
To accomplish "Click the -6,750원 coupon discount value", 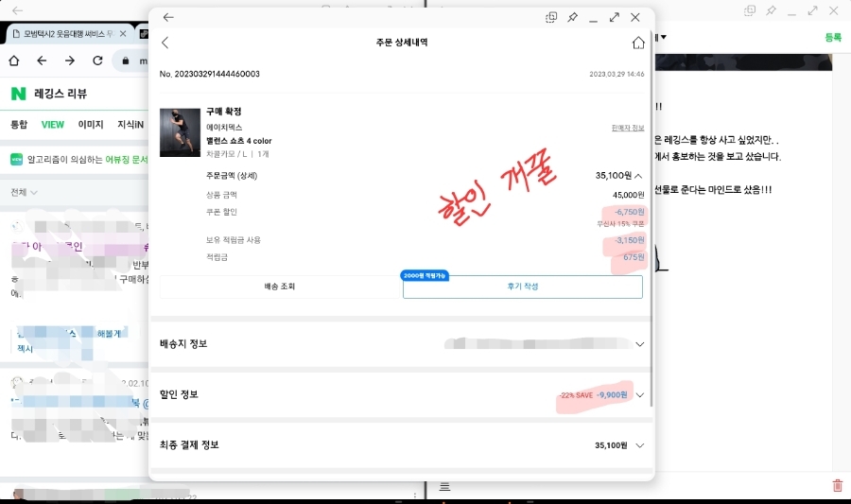I will [630, 212].
